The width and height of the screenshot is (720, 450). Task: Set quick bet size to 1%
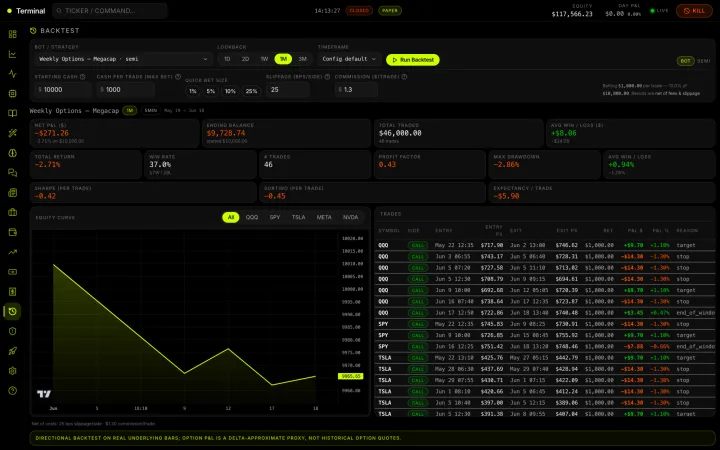pos(193,91)
